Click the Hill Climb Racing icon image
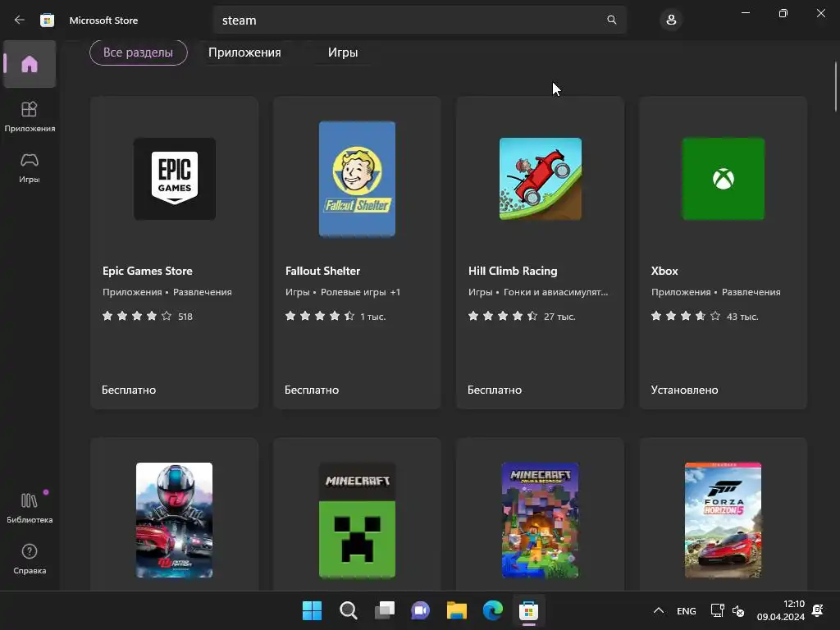 [x=540, y=179]
